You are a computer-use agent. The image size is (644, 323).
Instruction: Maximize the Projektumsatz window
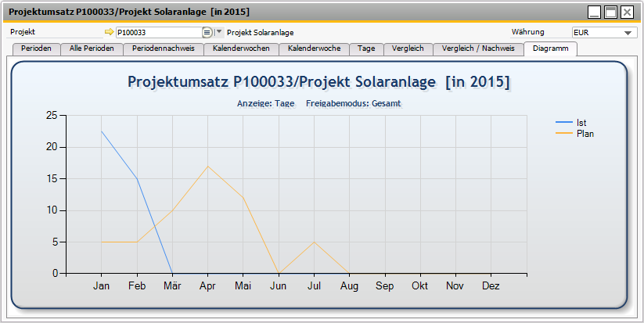pos(611,13)
